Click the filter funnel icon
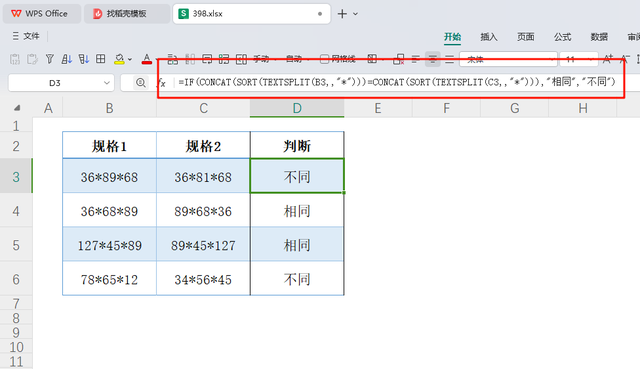 pos(50,59)
